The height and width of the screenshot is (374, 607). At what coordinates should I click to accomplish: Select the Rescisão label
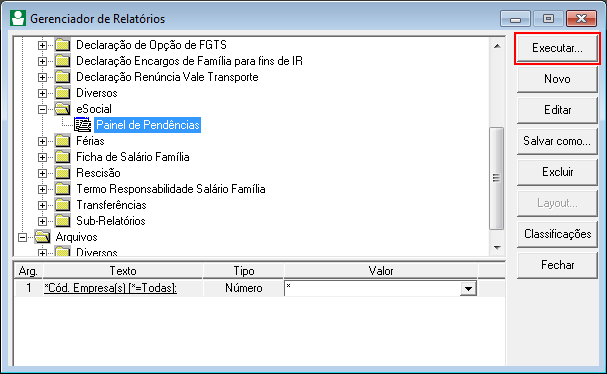pyautogui.click(x=98, y=173)
